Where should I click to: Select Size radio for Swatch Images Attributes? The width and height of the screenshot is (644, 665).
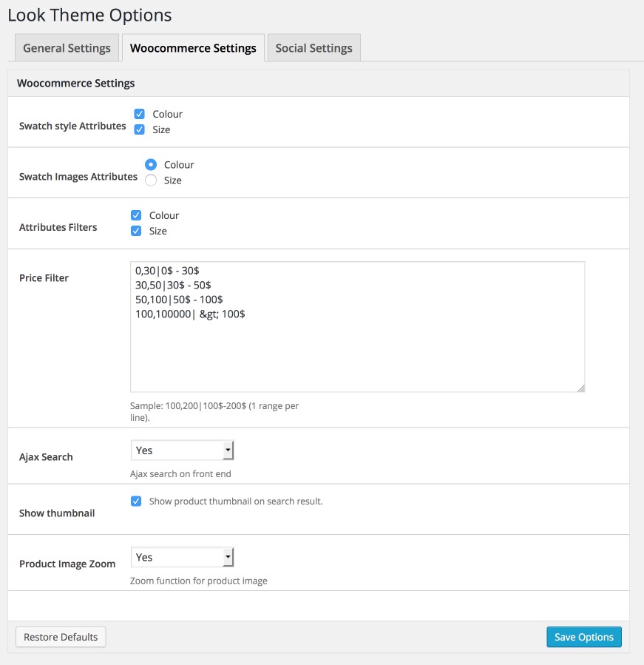[151, 180]
